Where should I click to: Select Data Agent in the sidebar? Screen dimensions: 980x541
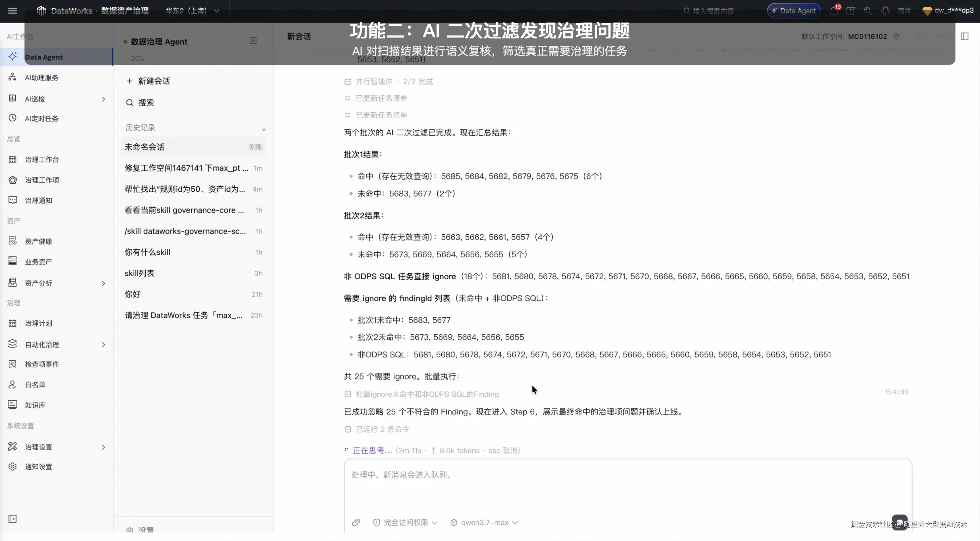56,57
